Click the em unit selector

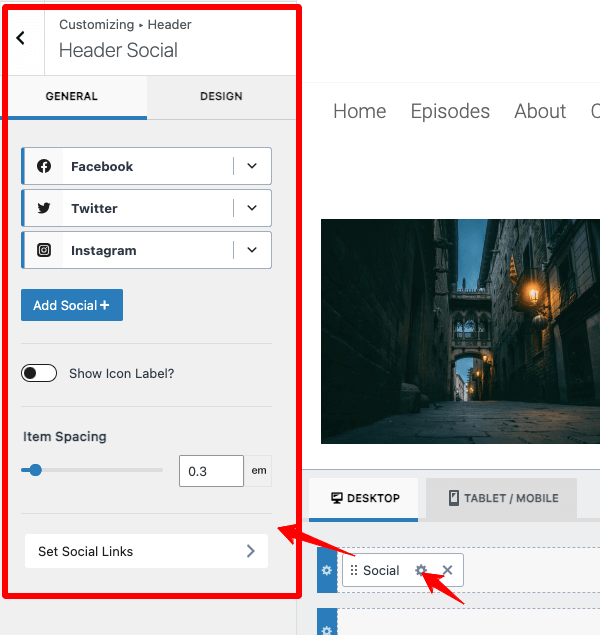coord(259,471)
